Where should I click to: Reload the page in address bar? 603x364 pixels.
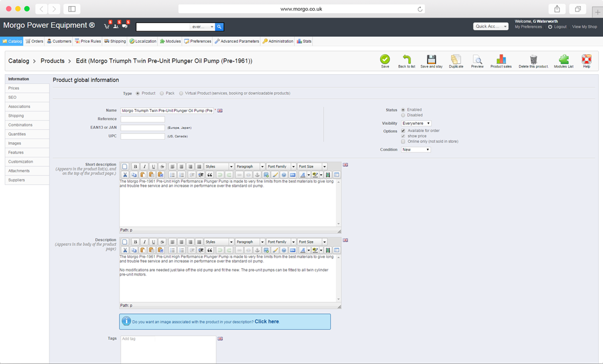[420, 9]
